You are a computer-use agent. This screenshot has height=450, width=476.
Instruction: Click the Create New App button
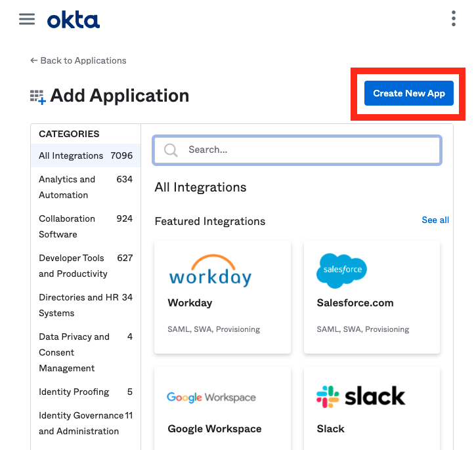(408, 93)
